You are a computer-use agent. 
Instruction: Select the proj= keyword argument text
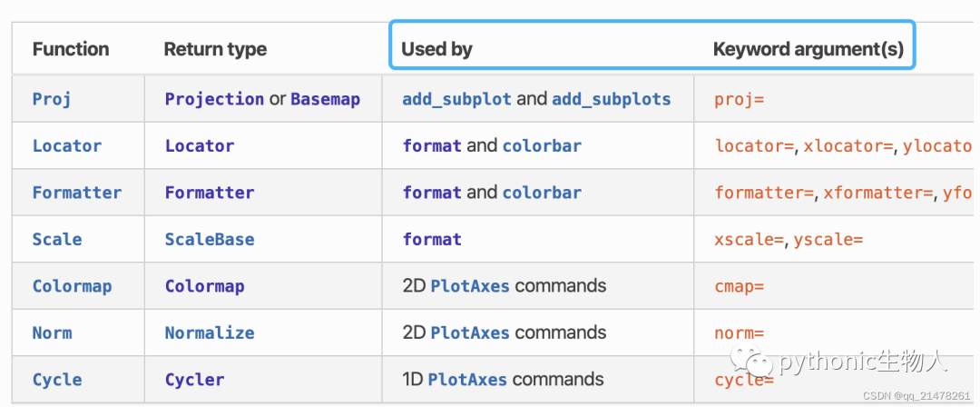(740, 100)
